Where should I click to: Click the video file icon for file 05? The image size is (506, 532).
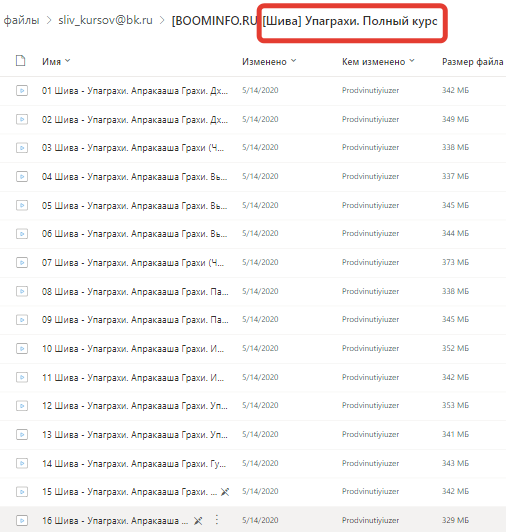22,205
